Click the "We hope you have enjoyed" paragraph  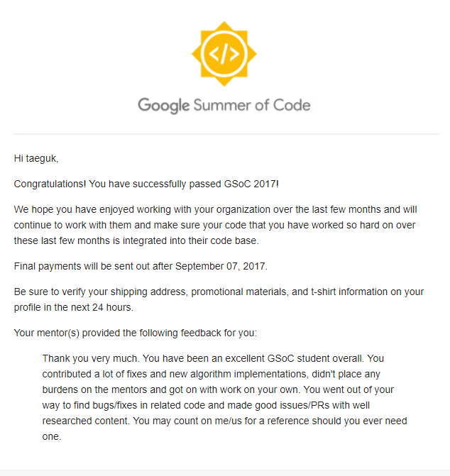click(x=215, y=225)
